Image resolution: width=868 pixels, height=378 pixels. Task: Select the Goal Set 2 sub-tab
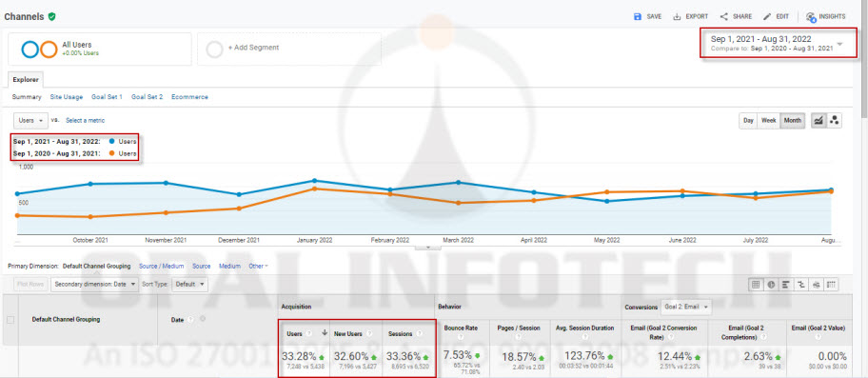(147, 97)
